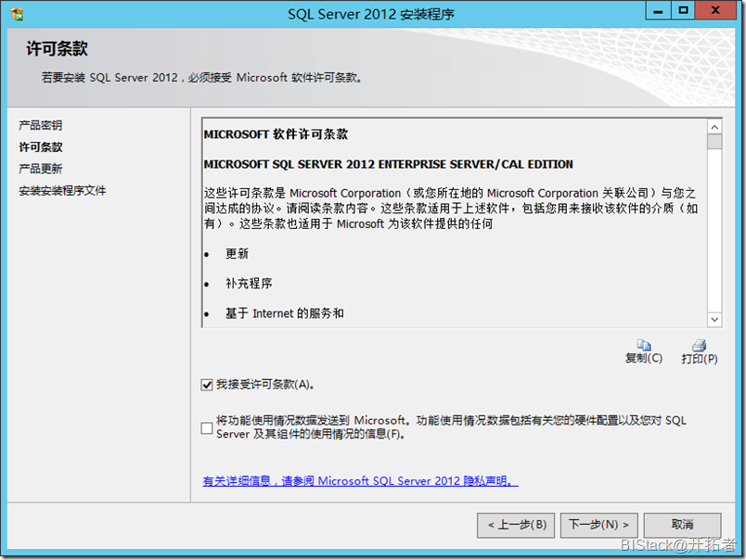
Task: Click the license text scroll-up arrow
Action: pos(714,127)
